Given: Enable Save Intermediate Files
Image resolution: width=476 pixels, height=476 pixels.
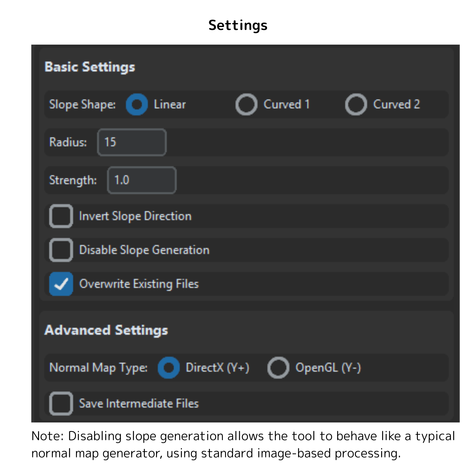Looking at the screenshot, I should tap(61, 403).
